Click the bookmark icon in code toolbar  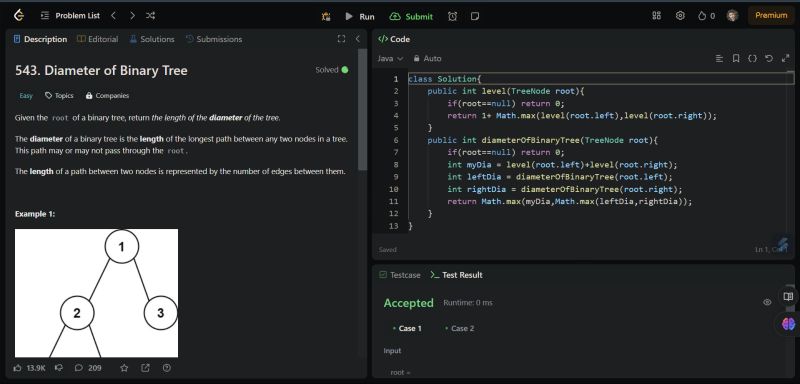[x=736, y=59]
